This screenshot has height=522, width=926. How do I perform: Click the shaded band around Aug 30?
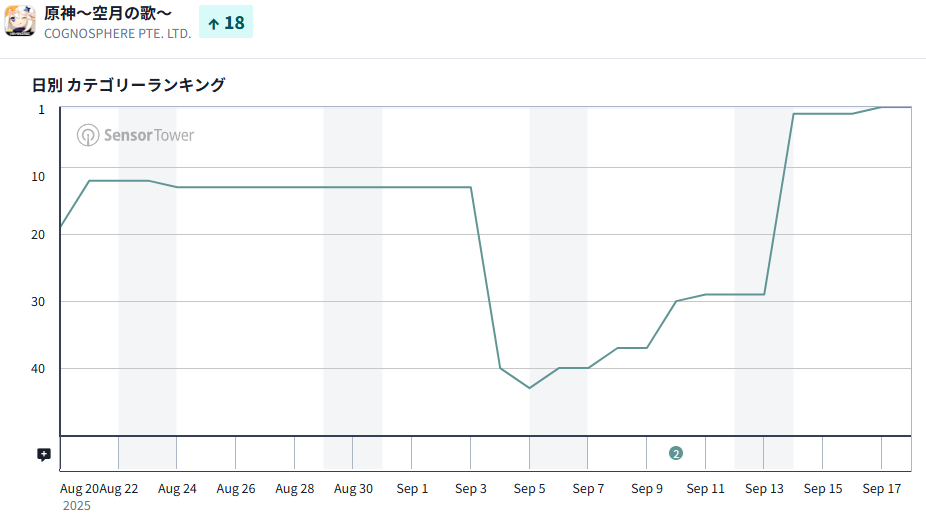(x=352, y=300)
